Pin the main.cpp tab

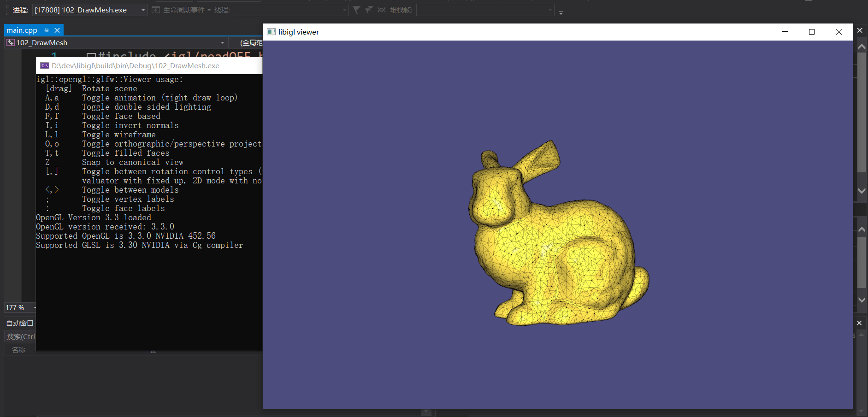(47, 30)
